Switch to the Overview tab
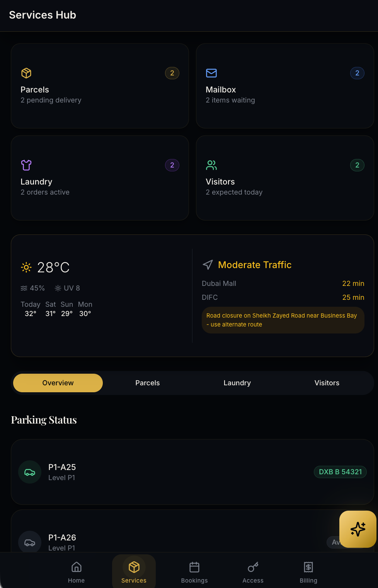 click(x=58, y=383)
